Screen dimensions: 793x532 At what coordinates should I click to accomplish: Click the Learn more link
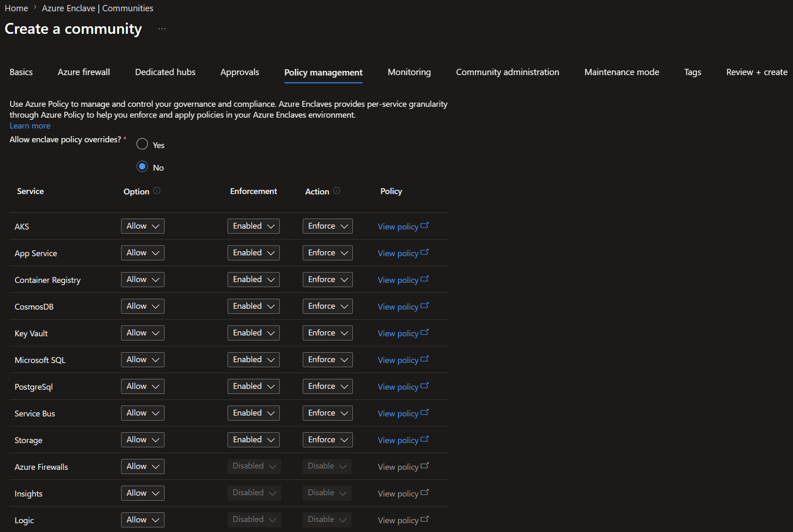point(30,126)
